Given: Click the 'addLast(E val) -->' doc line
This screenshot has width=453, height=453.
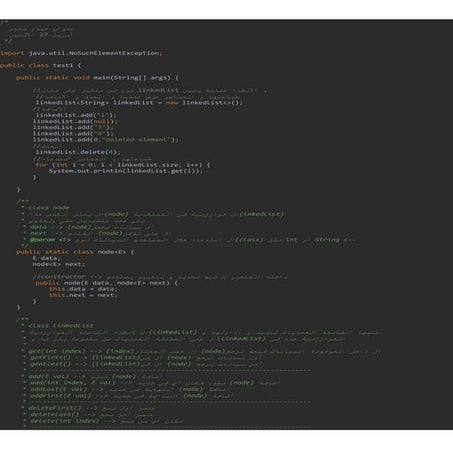Looking at the screenshot, I should pos(126,389).
